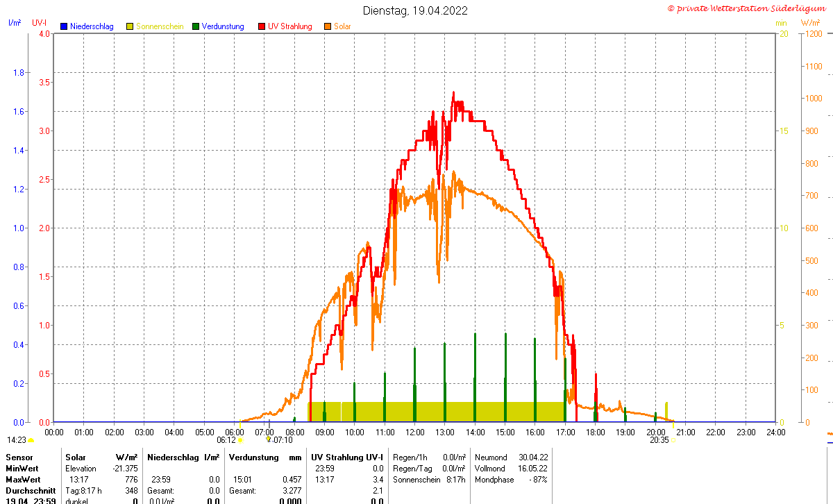Click the blue Niederschlag legend swatch

(64, 26)
